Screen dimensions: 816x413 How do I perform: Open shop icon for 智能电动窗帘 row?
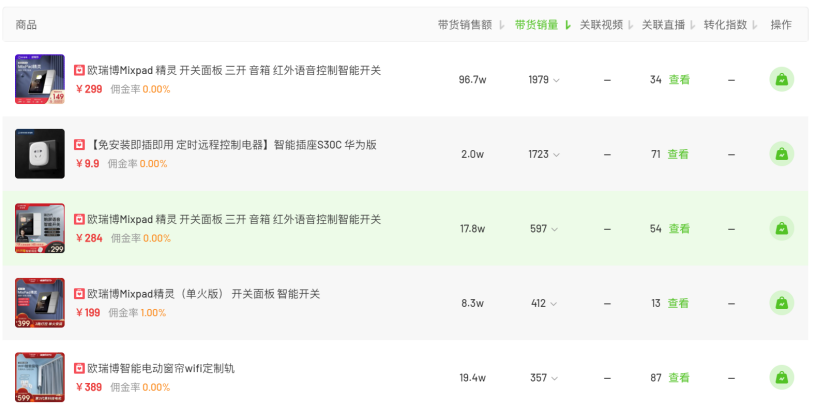782,378
